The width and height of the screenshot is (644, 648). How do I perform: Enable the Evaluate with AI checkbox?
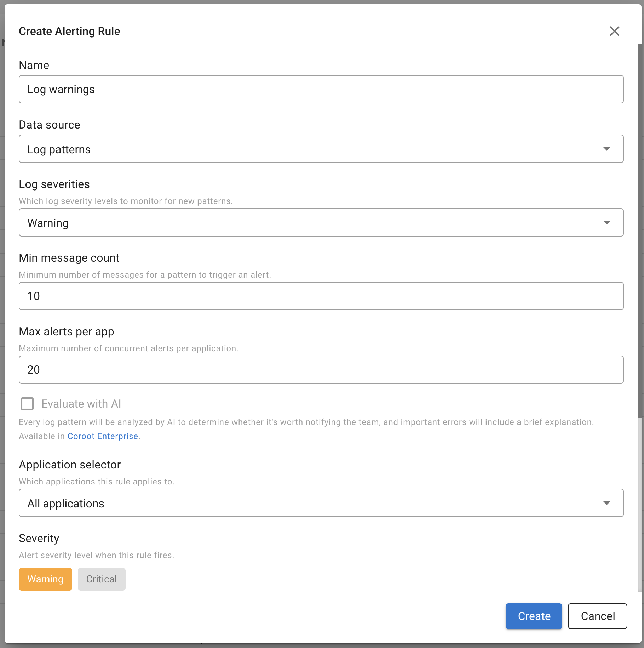pyautogui.click(x=27, y=404)
